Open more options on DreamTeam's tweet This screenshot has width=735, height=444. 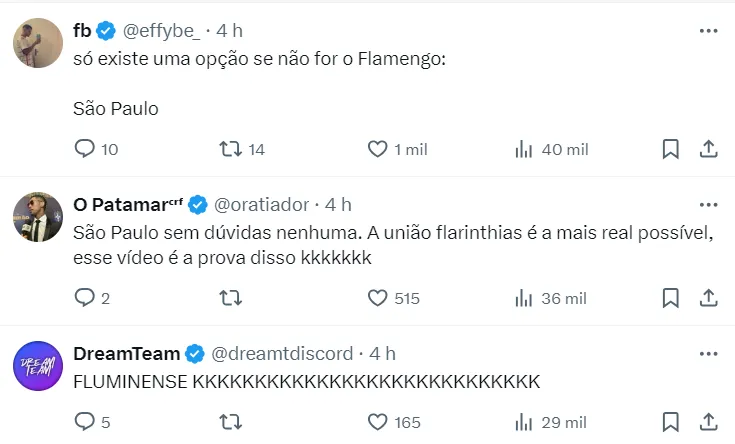(708, 354)
